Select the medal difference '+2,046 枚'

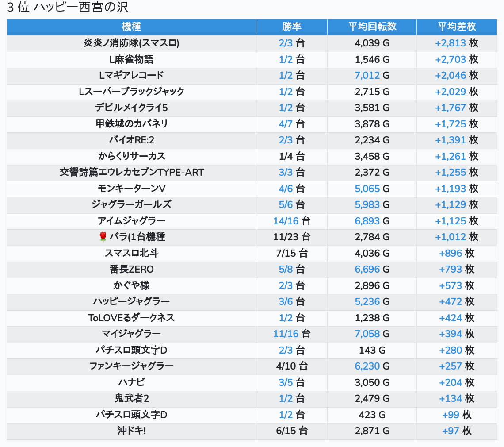[457, 76]
